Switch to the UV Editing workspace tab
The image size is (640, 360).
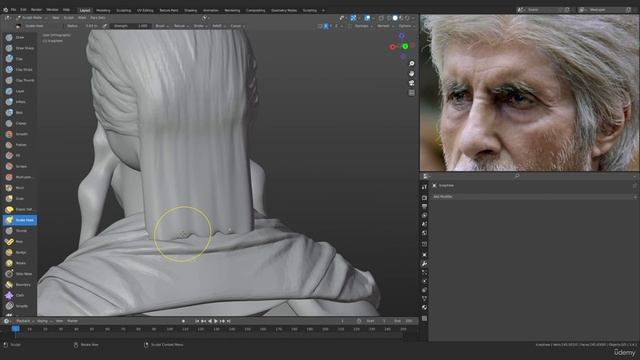[145, 10]
